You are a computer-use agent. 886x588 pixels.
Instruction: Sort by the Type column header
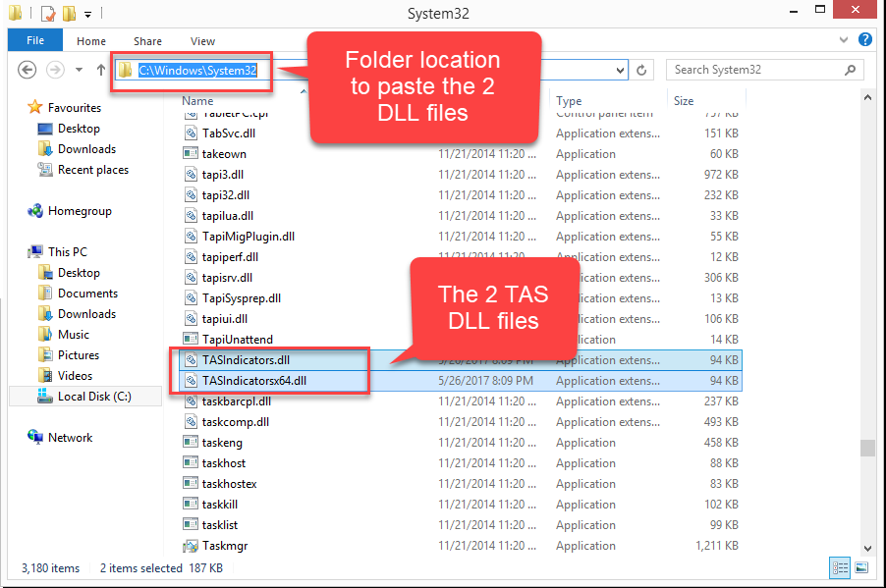[569, 101]
